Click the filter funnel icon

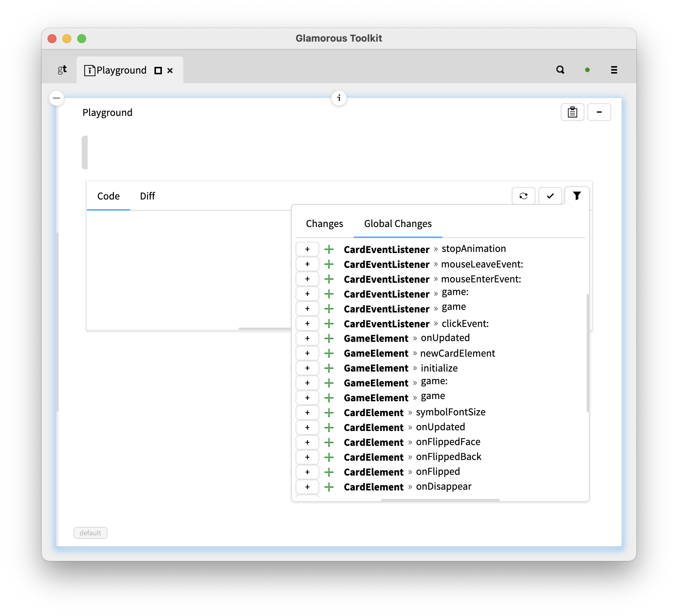(x=576, y=196)
